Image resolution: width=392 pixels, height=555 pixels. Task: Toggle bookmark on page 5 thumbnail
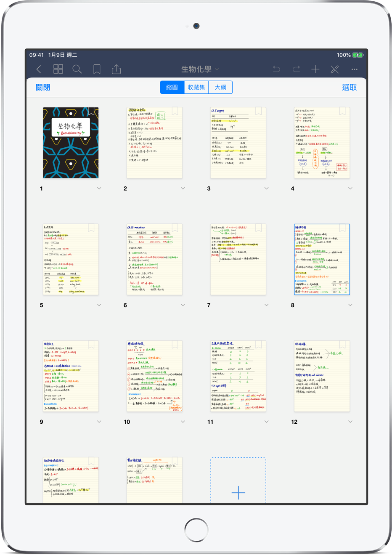[91, 228]
